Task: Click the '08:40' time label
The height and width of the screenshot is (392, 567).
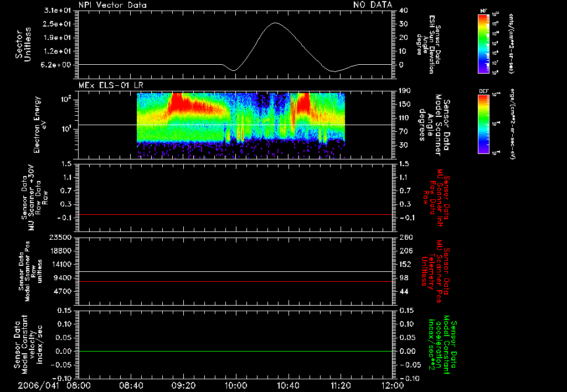Action: click(x=132, y=386)
